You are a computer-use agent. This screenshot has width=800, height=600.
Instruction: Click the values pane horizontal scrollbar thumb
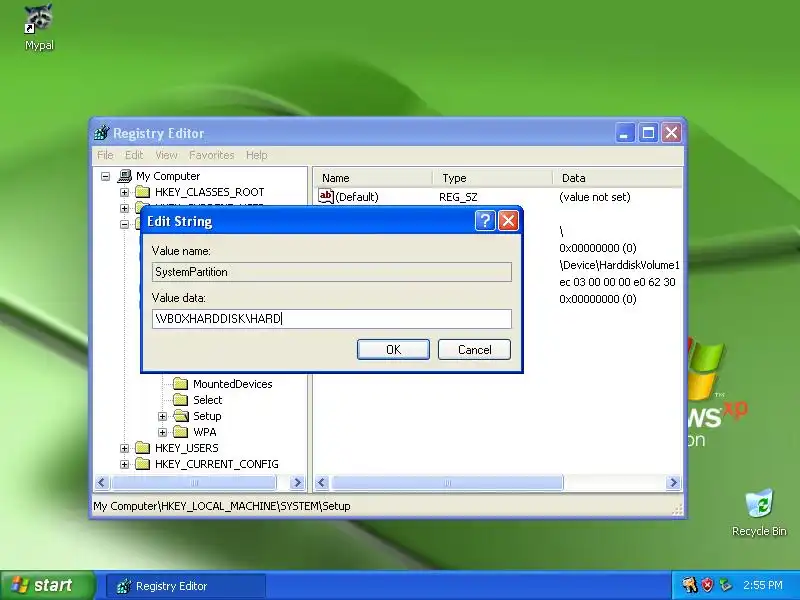(447, 483)
